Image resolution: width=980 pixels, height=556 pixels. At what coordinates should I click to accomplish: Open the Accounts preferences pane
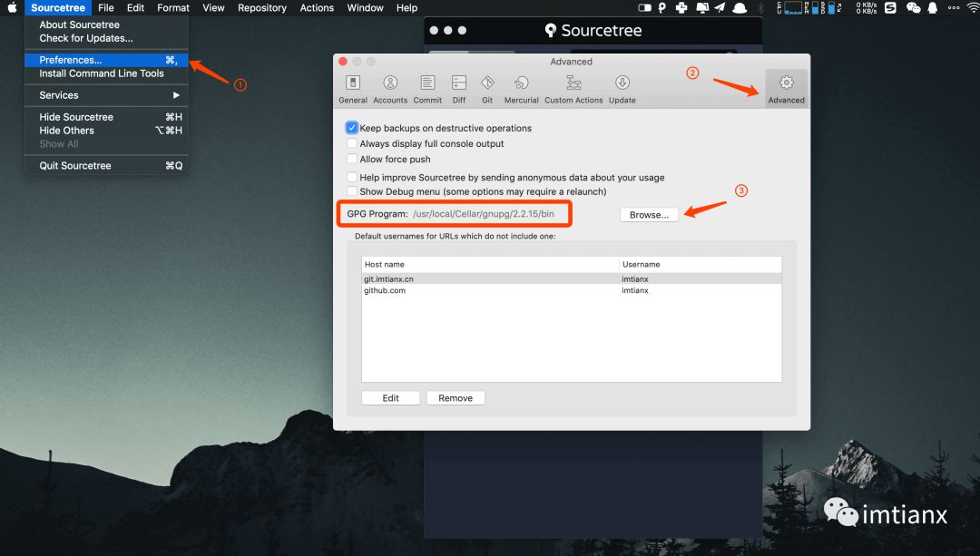tap(390, 89)
